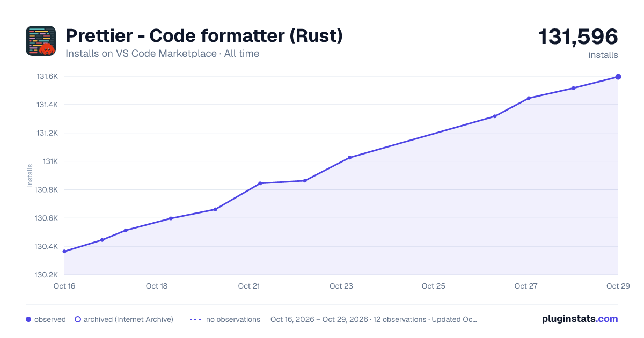644x338 pixels.
Task: Click the hollow 'archived' legend circle
Action: click(x=78, y=319)
